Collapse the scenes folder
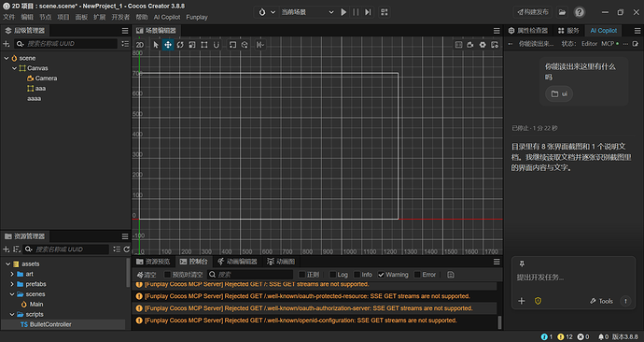 [x=12, y=294]
